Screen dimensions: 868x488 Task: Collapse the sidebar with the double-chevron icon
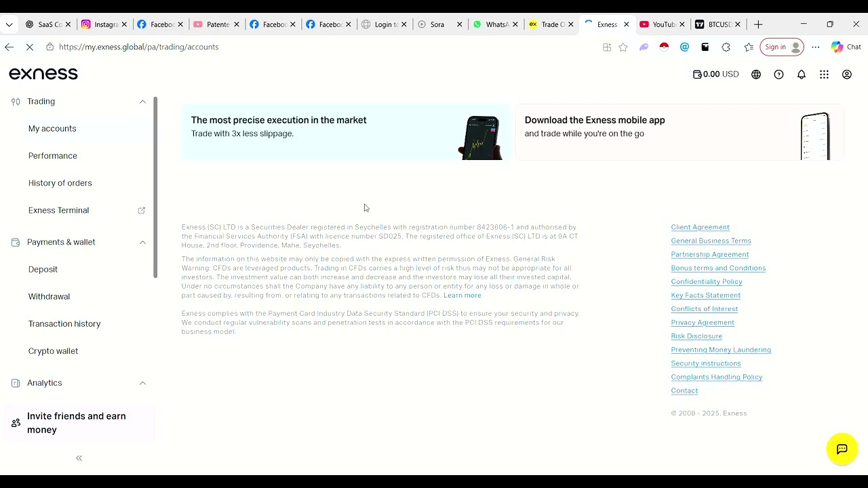[79, 458]
